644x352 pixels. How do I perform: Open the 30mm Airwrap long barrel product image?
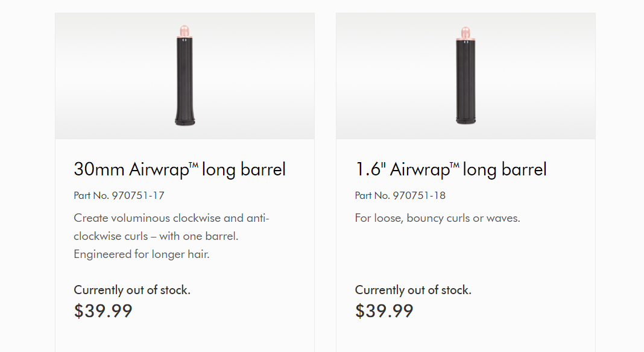[x=185, y=77]
